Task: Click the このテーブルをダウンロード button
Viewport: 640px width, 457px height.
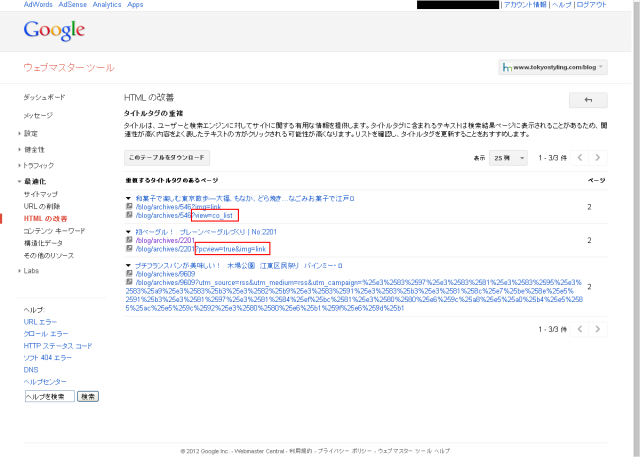Action: pyautogui.click(x=167, y=158)
